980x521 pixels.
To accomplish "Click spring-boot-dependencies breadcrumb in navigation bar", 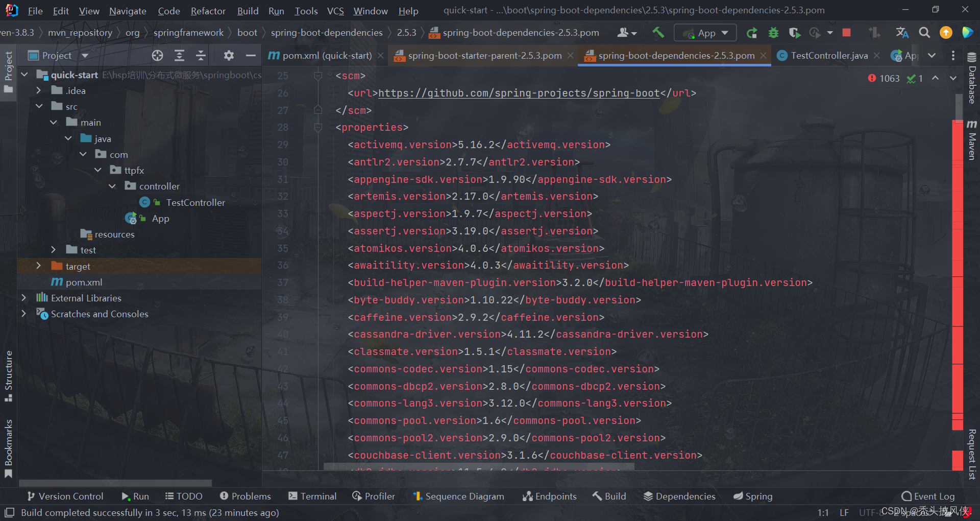I will coord(327,33).
